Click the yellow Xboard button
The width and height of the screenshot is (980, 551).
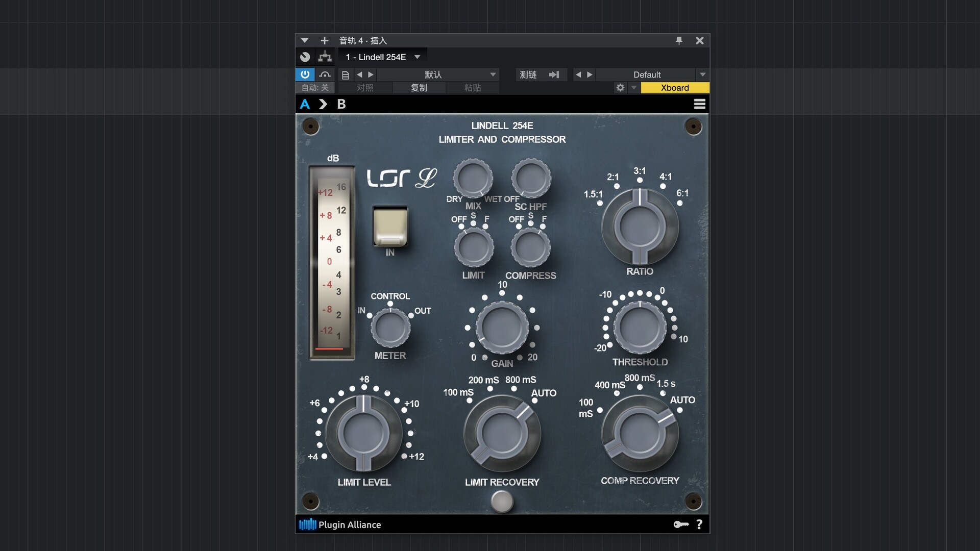(675, 88)
